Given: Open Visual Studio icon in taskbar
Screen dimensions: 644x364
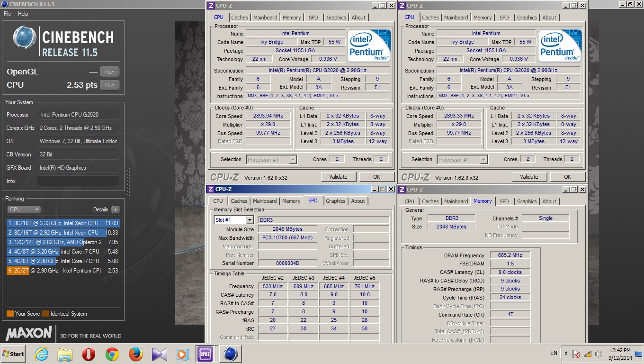Looking at the screenshot, I should 160,354.
